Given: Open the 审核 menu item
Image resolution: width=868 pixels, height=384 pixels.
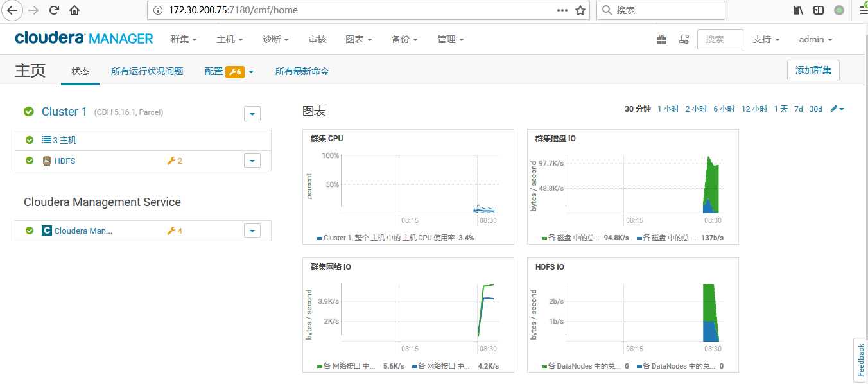Looking at the screenshot, I should (x=318, y=39).
